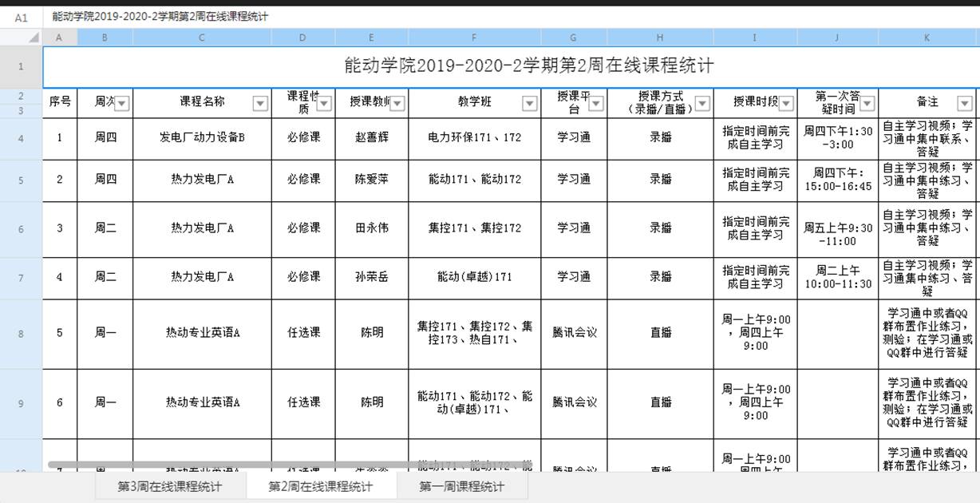This screenshot has width=980, height=503.
Task: Click teacher cell 田永伟
Action: point(372,228)
